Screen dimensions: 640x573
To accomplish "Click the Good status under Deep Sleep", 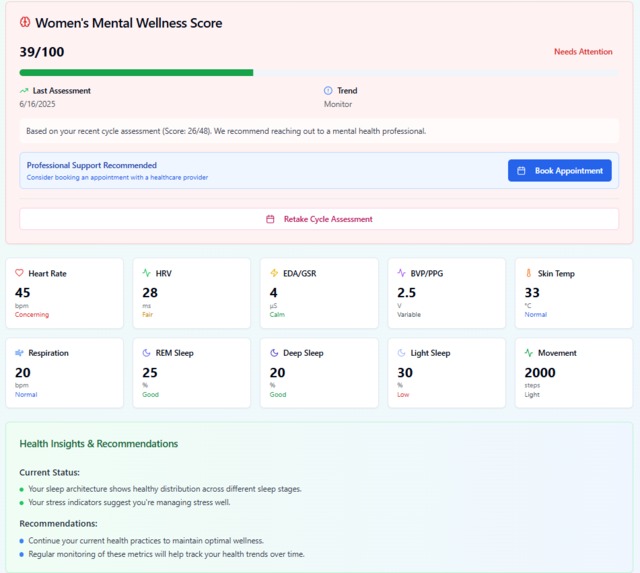I will pyautogui.click(x=278, y=395).
